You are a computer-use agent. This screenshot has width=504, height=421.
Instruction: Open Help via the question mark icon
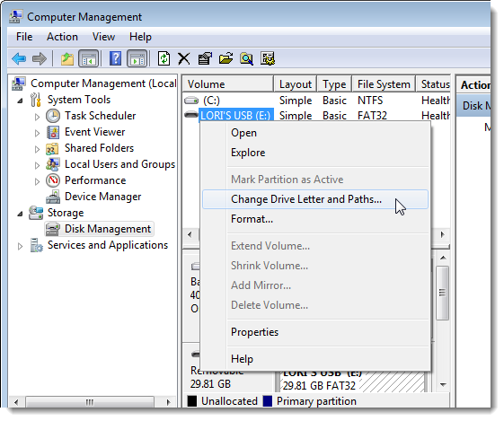tap(115, 58)
